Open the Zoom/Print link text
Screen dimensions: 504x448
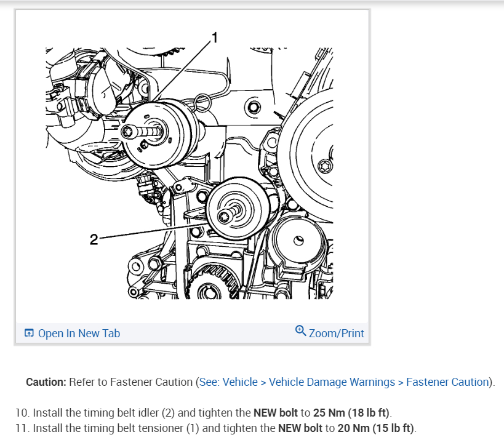coord(336,334)
